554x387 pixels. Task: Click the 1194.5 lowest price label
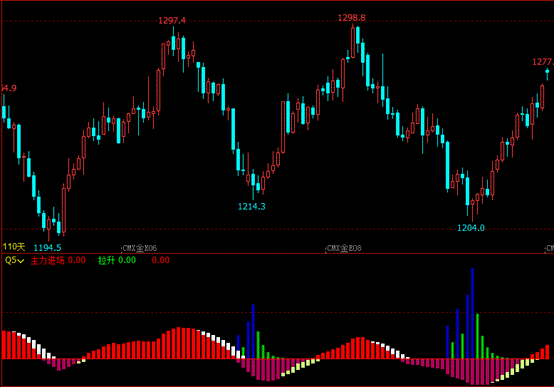pos(47,247)
